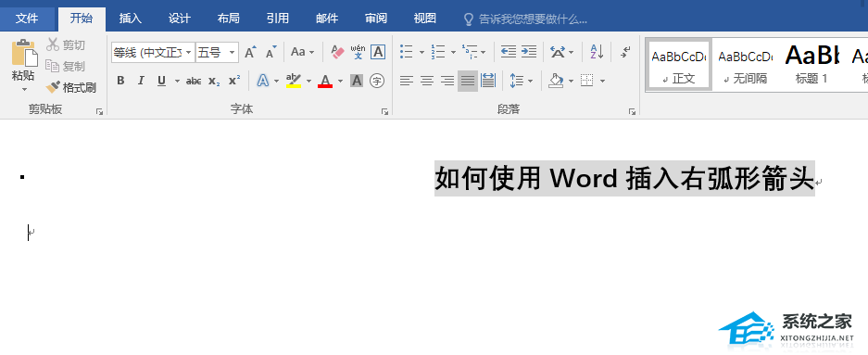Click the selected title 如何使用 Word 插入右弧形箭头
Screen dimensions: 868x355
(624, 178)
